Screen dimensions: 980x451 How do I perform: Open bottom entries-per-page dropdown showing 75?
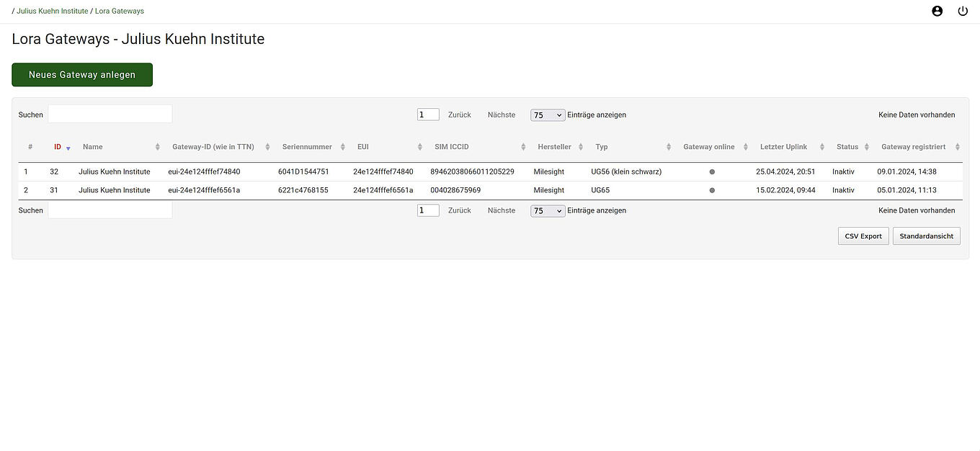[x=548, y=211]
